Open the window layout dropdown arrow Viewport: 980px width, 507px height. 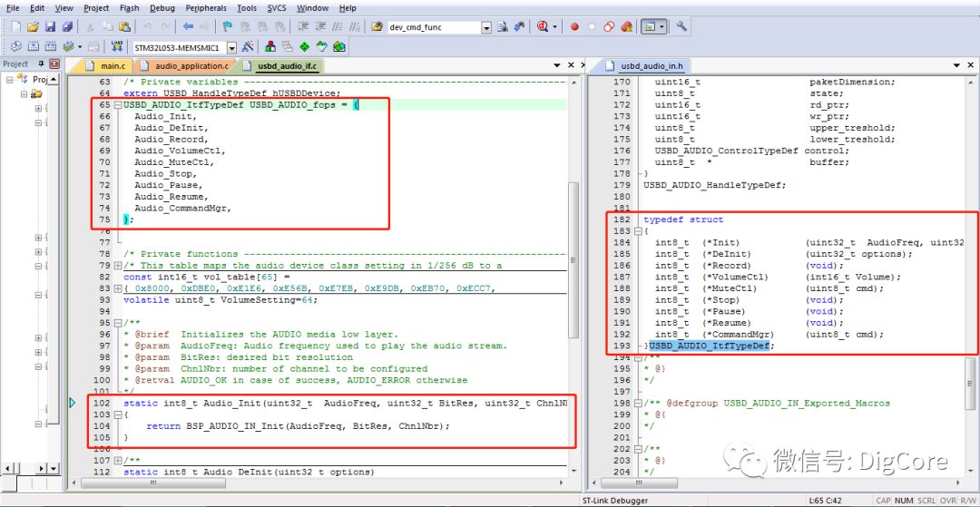coord(661,27)
